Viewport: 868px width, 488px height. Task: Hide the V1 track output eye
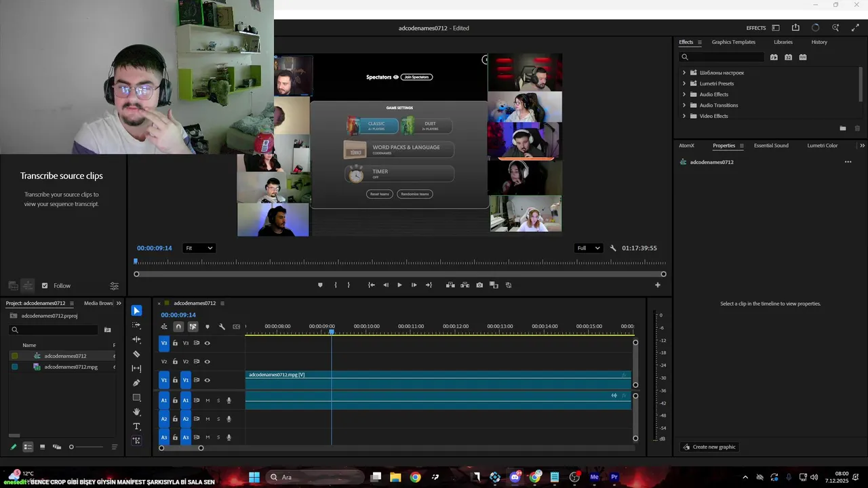coord(208,380)
